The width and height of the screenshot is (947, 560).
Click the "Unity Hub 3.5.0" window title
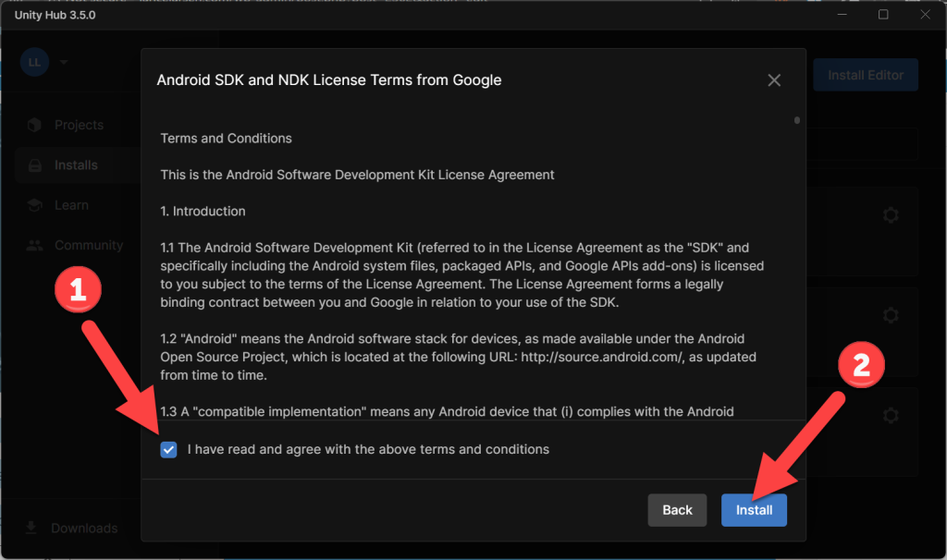pyautogui.click(x=55, y=15)
